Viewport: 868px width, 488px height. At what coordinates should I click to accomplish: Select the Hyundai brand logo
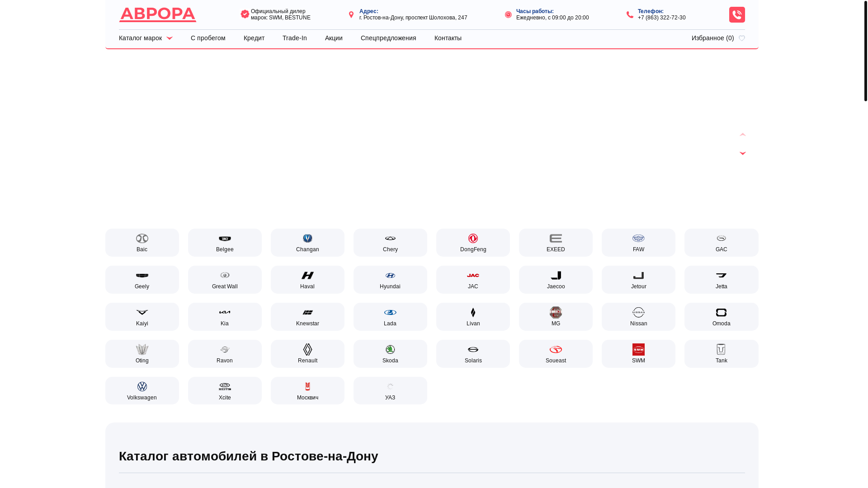pos(390,275)
